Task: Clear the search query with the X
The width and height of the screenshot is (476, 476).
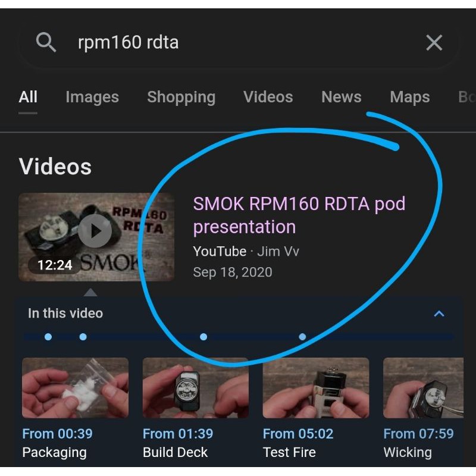Action: point(434,42)
